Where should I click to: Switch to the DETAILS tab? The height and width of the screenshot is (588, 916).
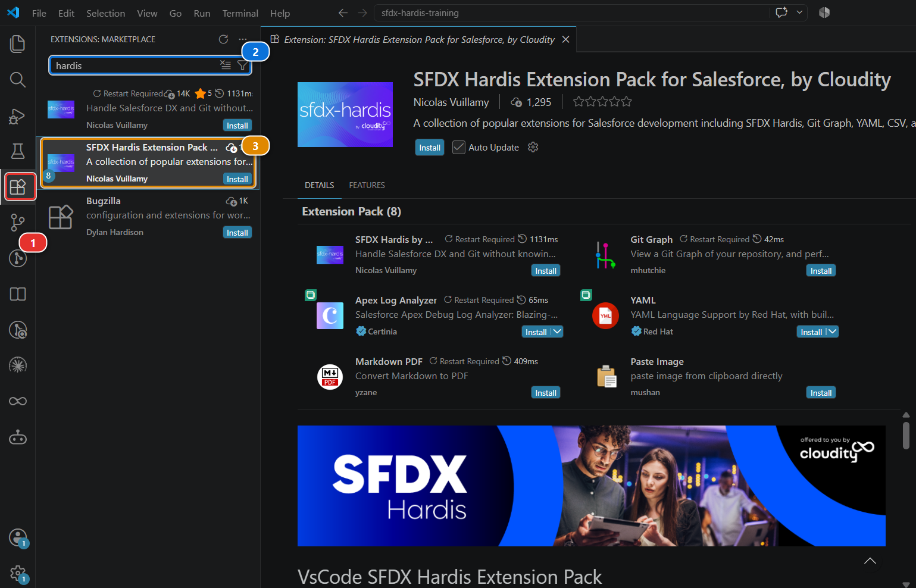pos(319,185)
